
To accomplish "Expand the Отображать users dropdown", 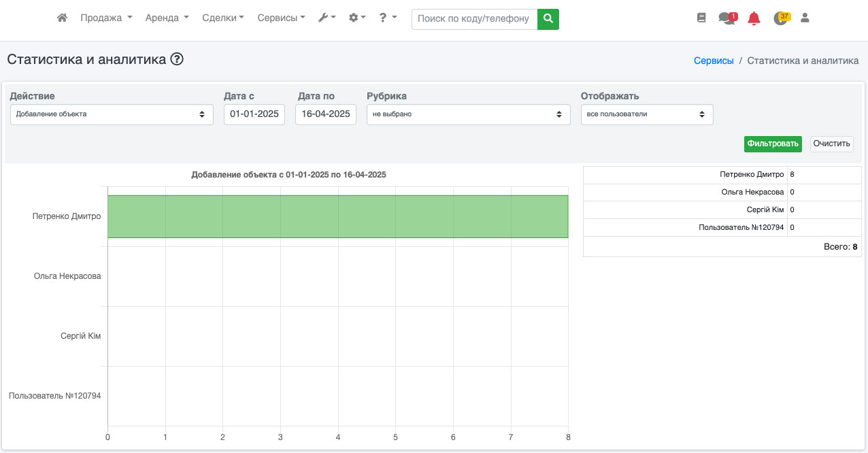I will pos(646,114).
